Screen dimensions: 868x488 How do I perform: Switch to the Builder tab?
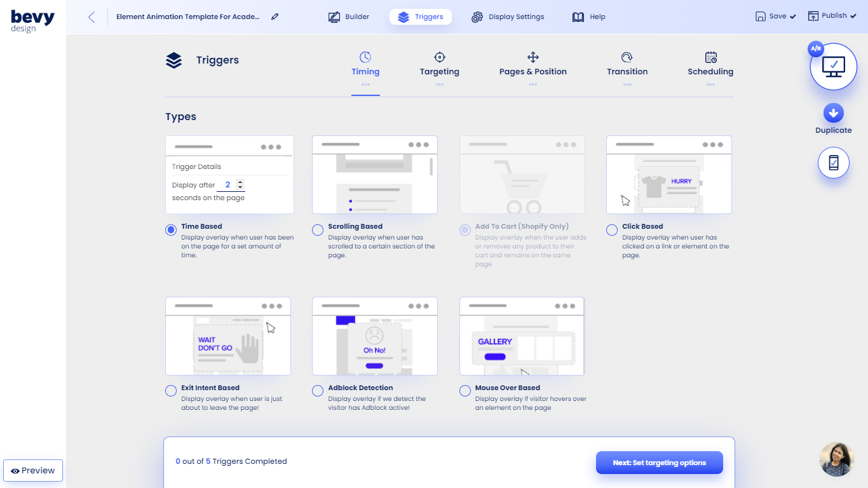tap(349, 17)
